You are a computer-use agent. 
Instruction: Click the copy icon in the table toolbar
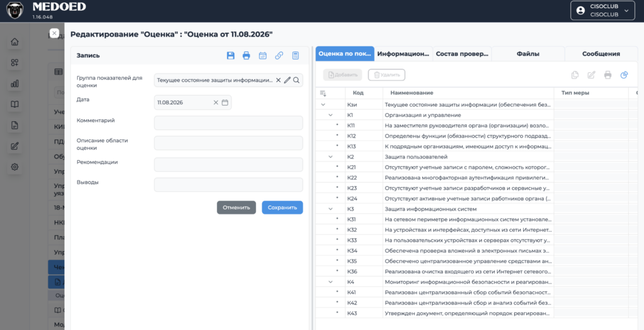575,75
